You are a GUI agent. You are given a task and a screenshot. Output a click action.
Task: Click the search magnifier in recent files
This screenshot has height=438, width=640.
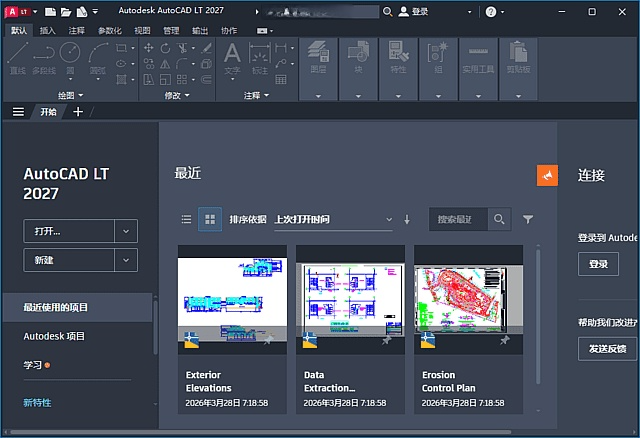[499, 219]
